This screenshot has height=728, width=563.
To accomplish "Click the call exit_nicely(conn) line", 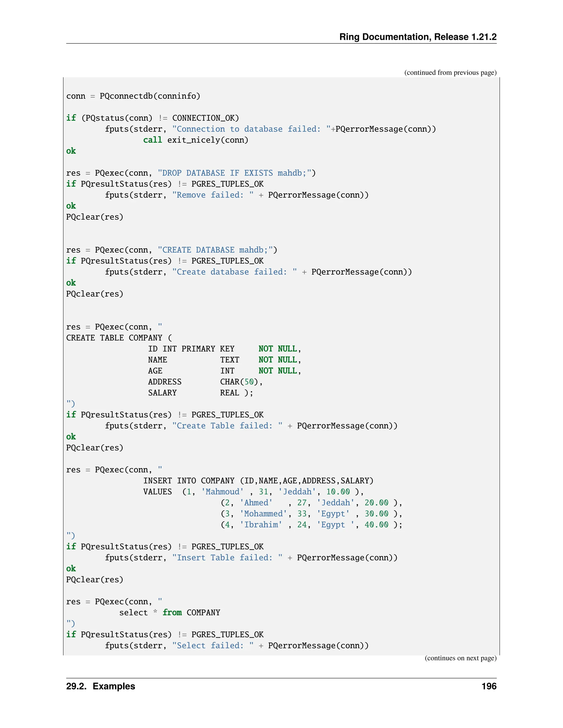I will point(196,140).
